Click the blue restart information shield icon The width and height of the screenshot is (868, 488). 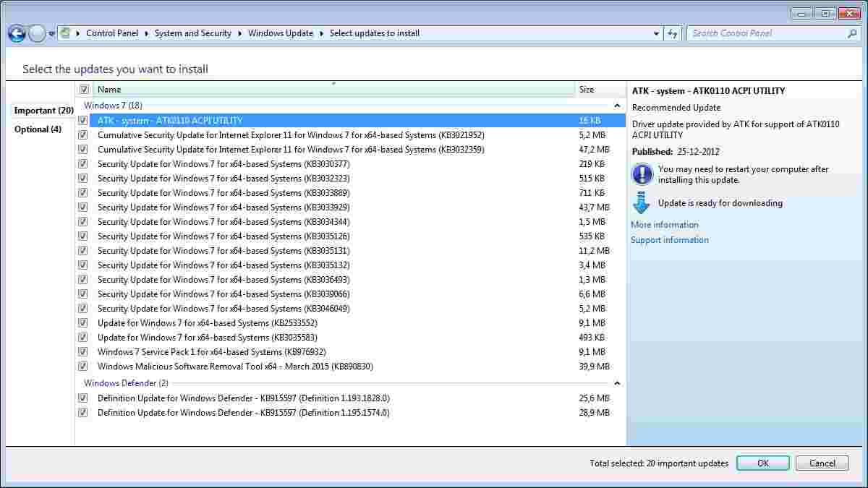(x=642, y=174)
